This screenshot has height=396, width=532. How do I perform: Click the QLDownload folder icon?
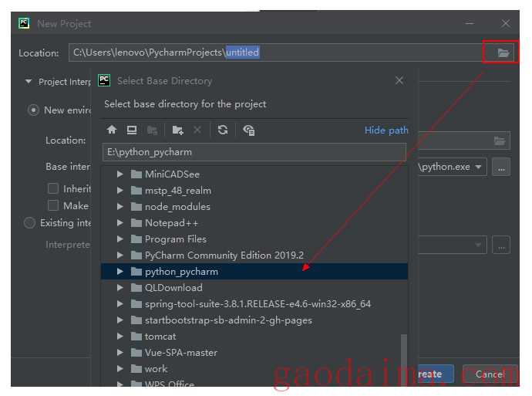[x=136, y=288]
